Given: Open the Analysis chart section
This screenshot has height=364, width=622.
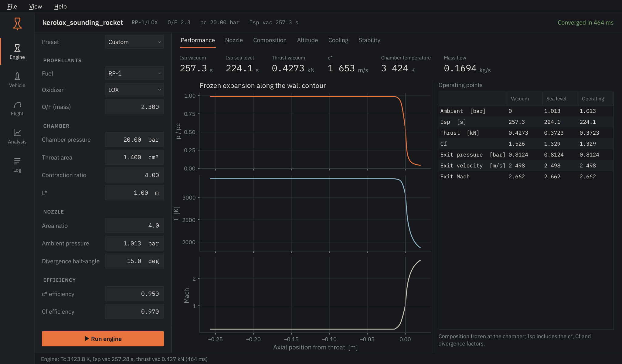Looking at the screenshot, I should [x=17, y=136].
